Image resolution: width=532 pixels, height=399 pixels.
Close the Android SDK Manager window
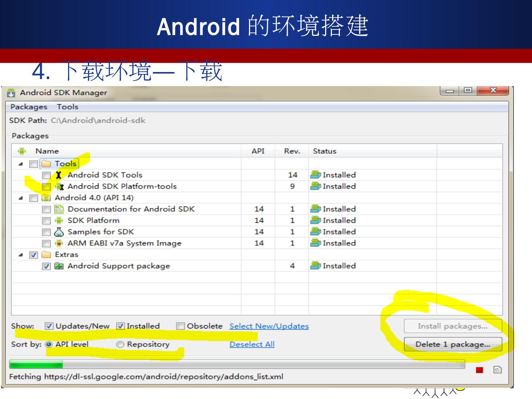pos(493,91)
